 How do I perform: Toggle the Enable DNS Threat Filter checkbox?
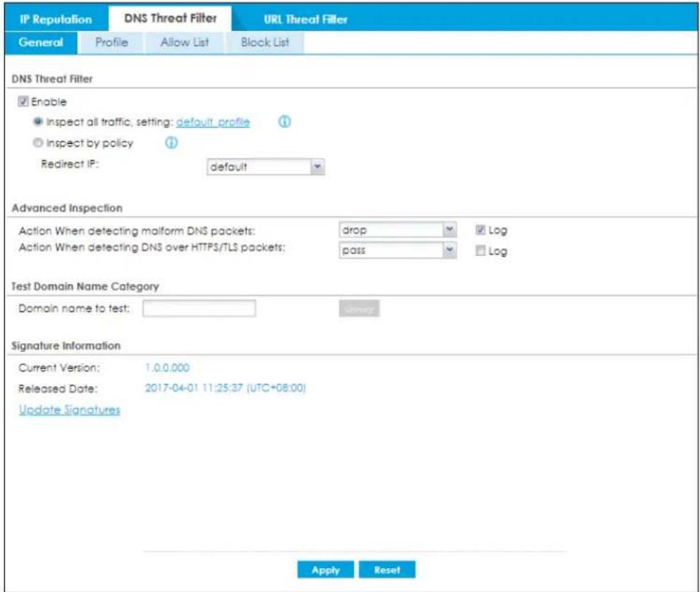click(23, 101)
